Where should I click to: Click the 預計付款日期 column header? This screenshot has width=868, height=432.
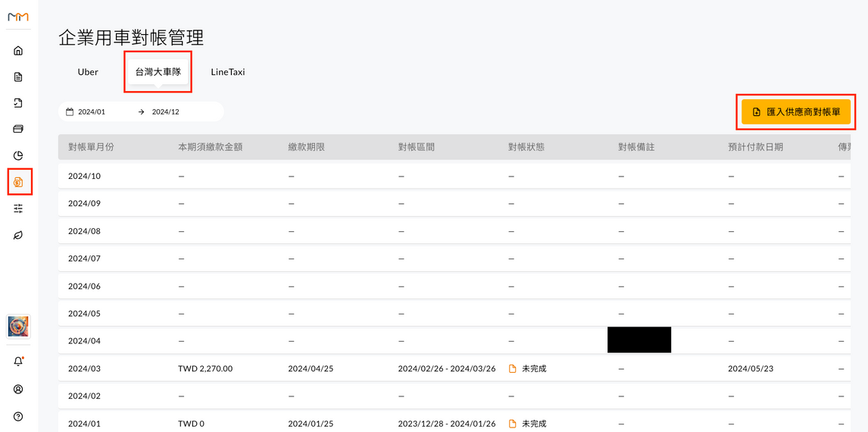click(756, 147)
